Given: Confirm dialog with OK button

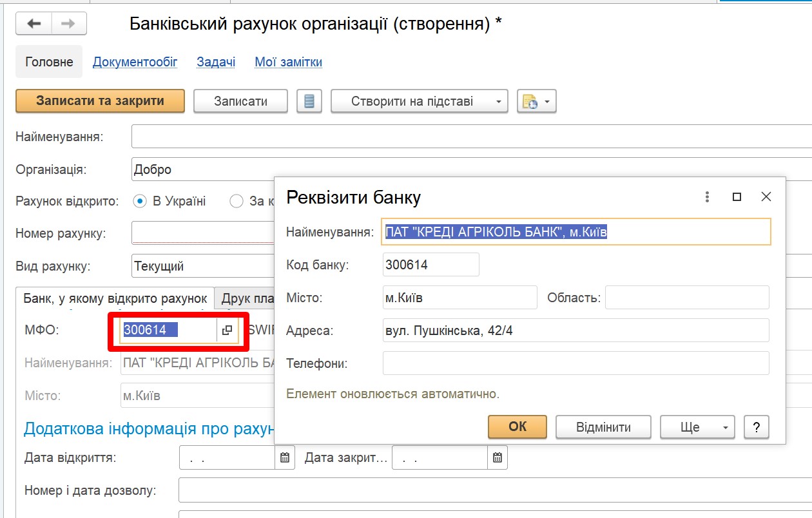Looking at the screenshot, I should coord(517,427).
